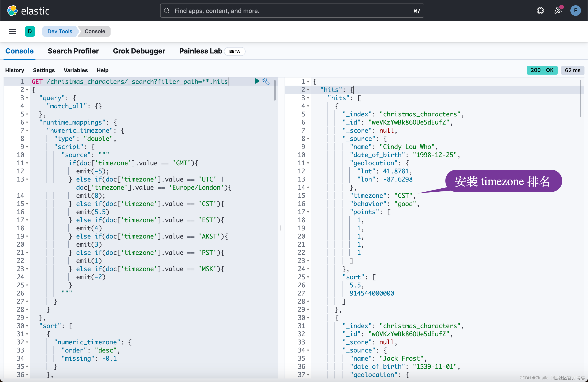Click the '200 - OK' response status badge
The image size is (588, 382).
click(542, 70)
